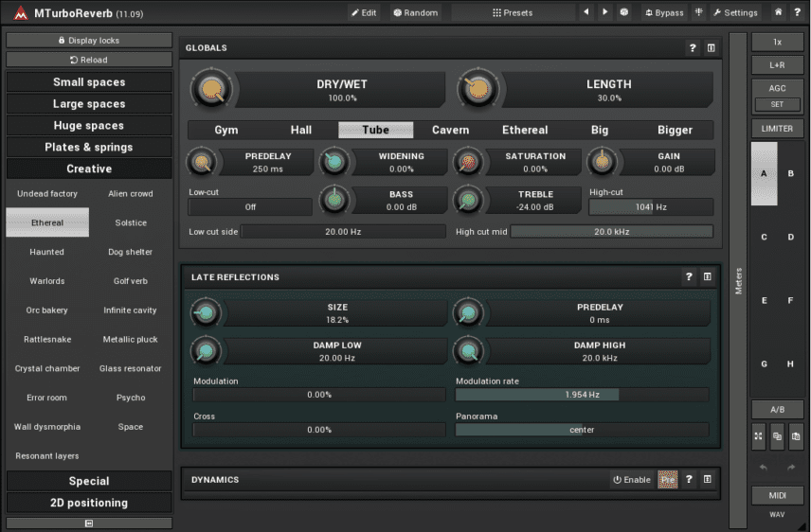Image resolution: width=811 pixels, height=532 pixels.
Task: Click the Gain knob
Action: point(602,162)
